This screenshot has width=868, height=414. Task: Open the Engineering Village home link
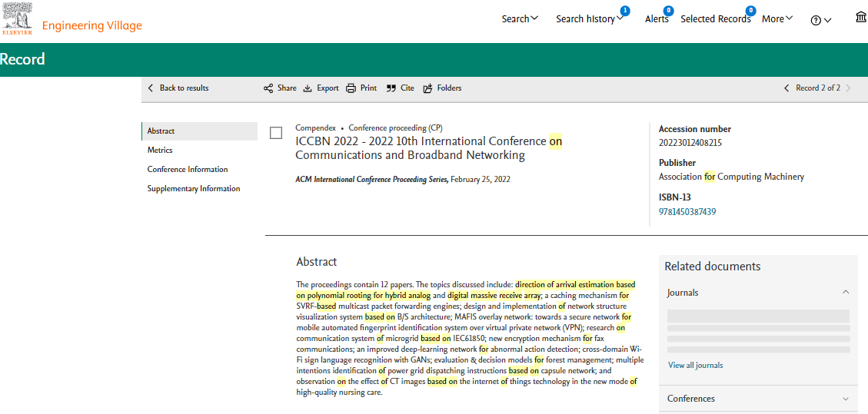tap(92, 25)
